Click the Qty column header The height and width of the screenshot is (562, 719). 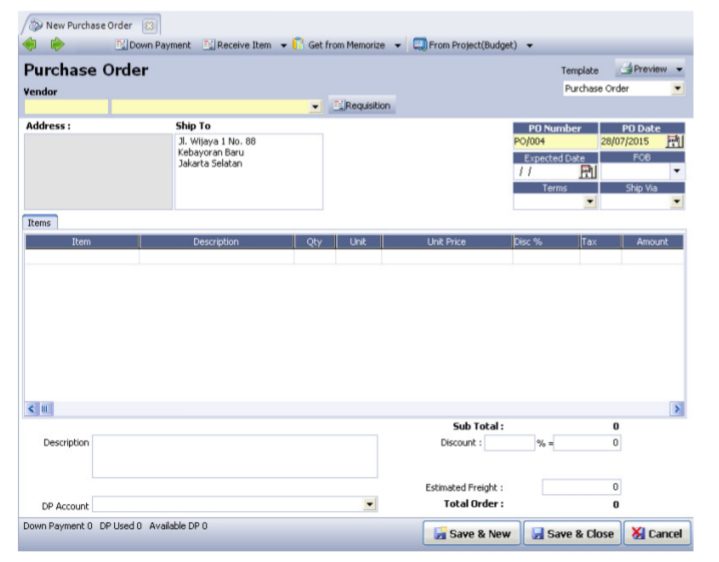315,242
